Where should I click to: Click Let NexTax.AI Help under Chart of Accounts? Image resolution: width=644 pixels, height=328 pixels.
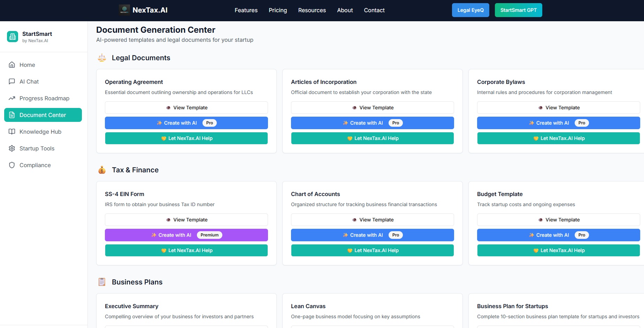point(372,250)
